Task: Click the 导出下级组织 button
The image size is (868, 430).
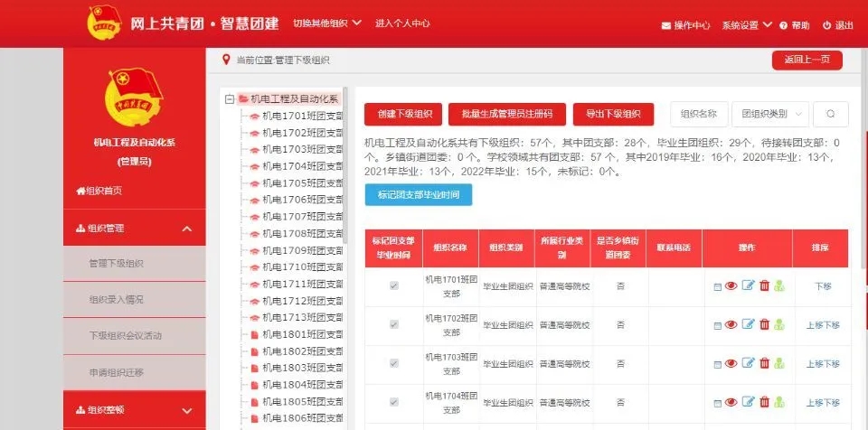Action: coord(612,114)
